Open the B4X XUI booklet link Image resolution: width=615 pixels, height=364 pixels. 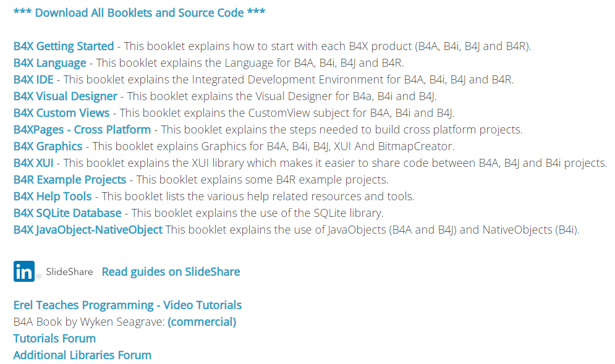pyautogui.click(x=33, y=163)
